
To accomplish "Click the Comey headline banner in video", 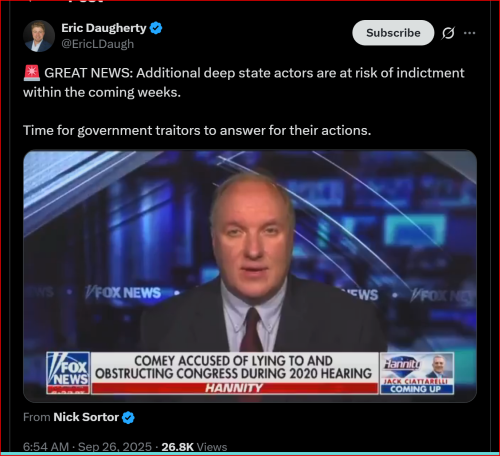I will 235,367.
